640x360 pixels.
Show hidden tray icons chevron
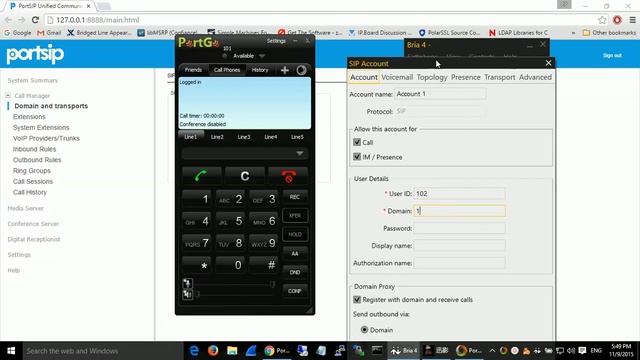coord(492,351)
